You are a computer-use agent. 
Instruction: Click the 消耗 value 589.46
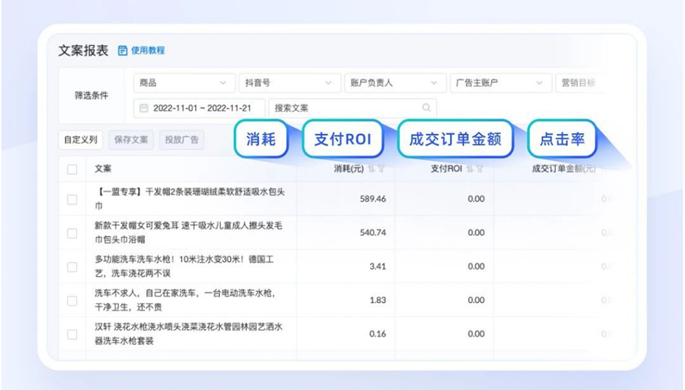[x=373, y=199]
